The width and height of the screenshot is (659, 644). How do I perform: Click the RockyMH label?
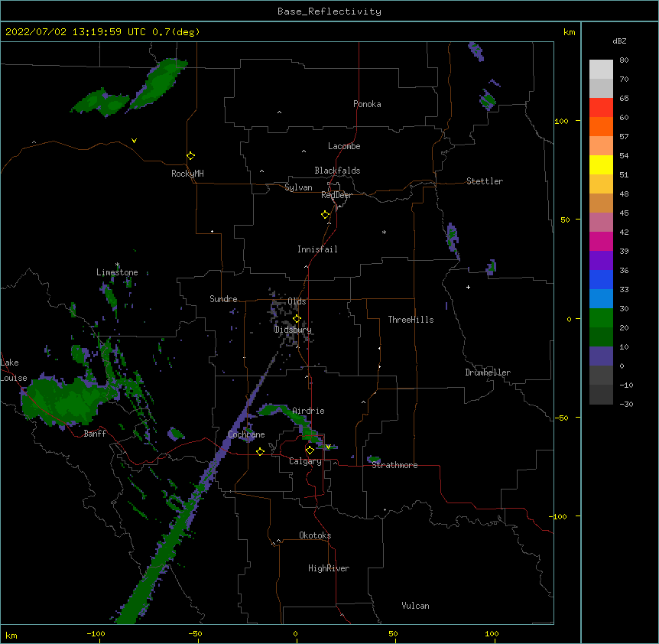click(x=187, y=174)
